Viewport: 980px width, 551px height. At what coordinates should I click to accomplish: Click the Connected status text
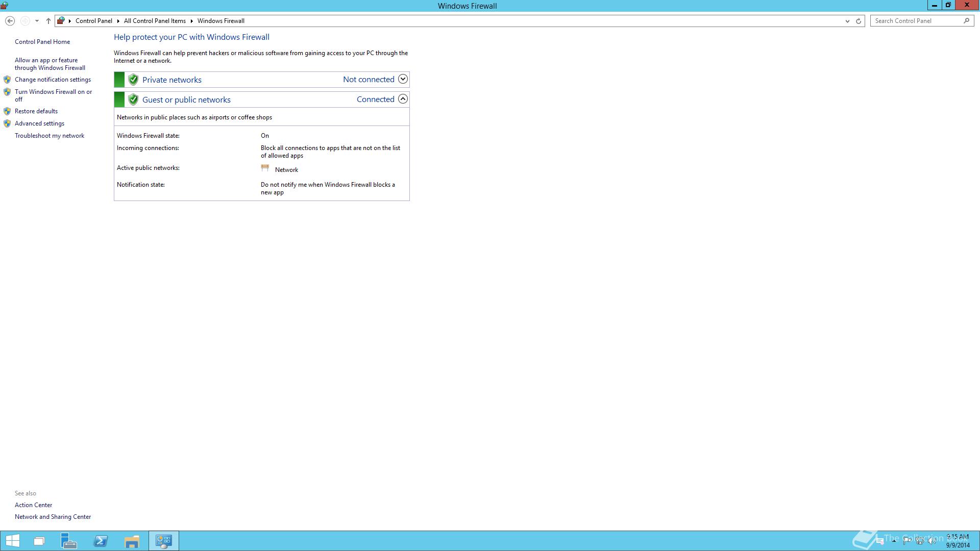(x=375, y=99)
